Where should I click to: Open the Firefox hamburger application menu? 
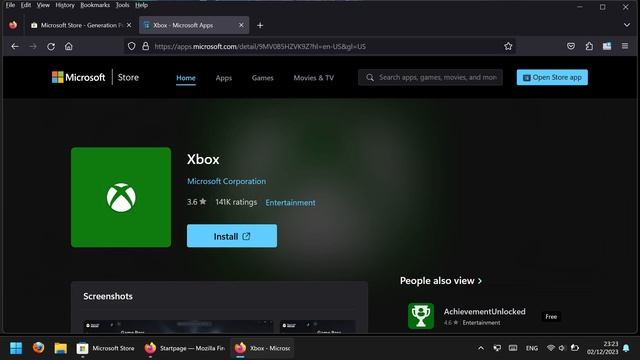click(x=625, y=46)
